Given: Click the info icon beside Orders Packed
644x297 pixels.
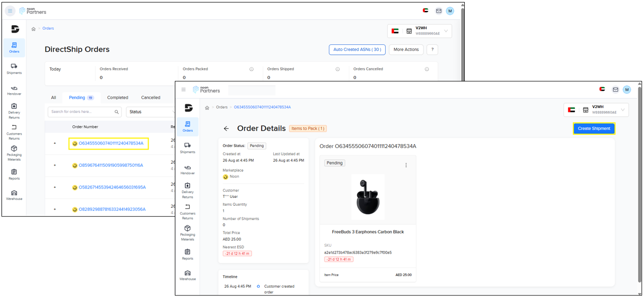Looking at the screenshot, I should click(251, 69).
